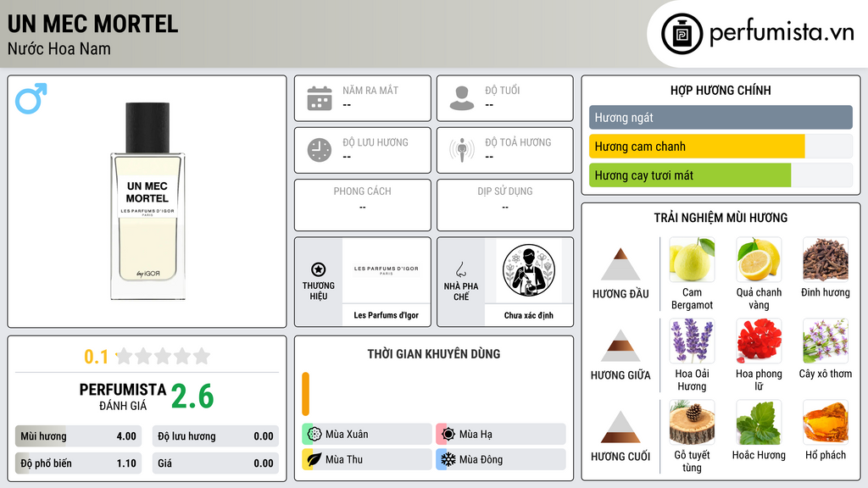The height and width of the screenshot is (488, 868).
Task: Click the UN MEC MORTEL title
Action: coord(93,24)
